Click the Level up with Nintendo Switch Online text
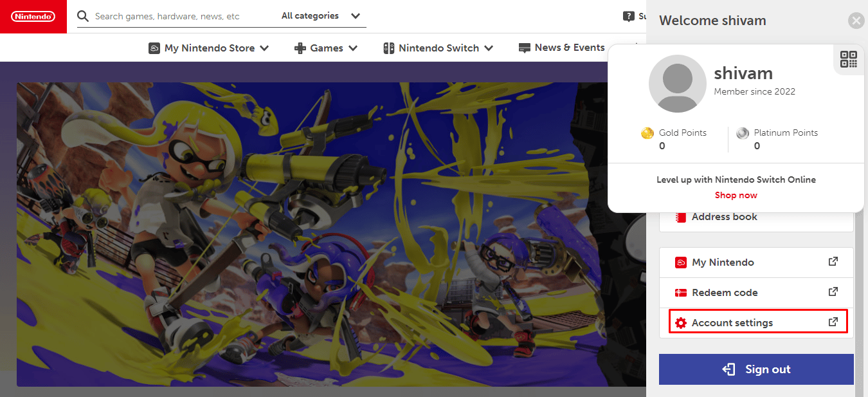 (736, 180)
